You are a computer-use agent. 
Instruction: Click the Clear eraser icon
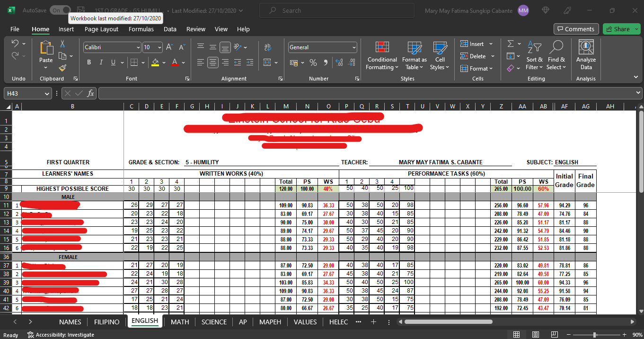point(510,68)
